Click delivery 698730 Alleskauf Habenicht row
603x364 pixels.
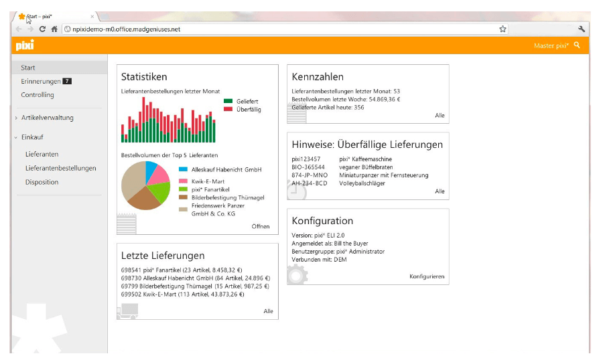[x=196, y=278]
